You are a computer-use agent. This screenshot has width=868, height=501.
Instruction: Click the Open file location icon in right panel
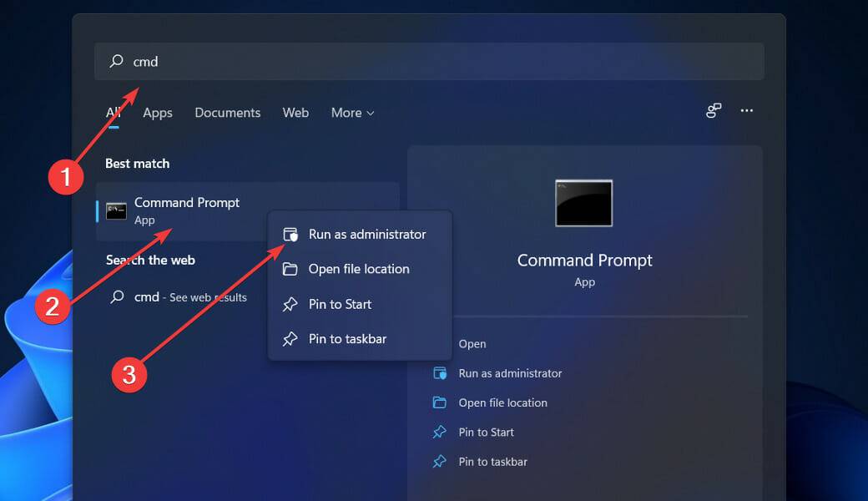point(440,402)
